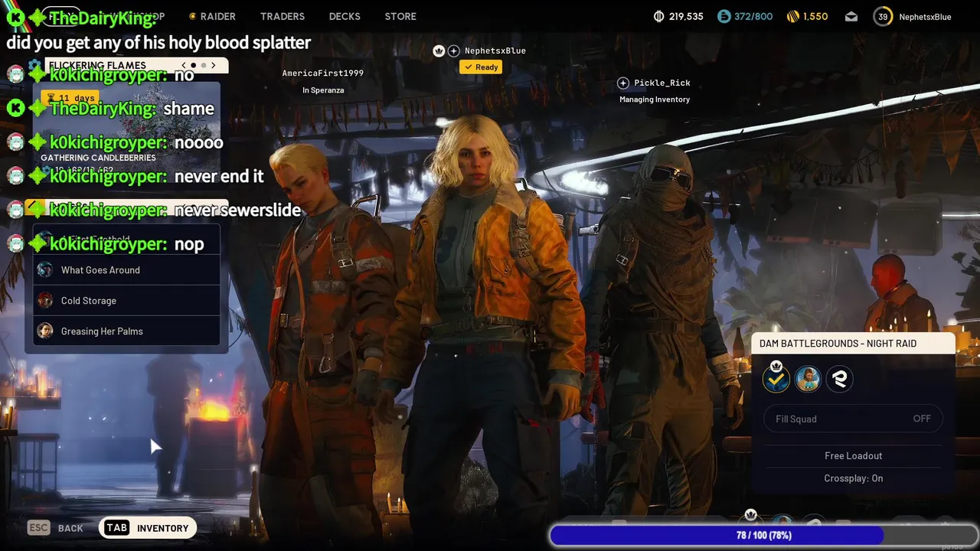The image size is (980, 551).
Task: Click the coin currency icon beside 219.535
Action: [659, 16]
